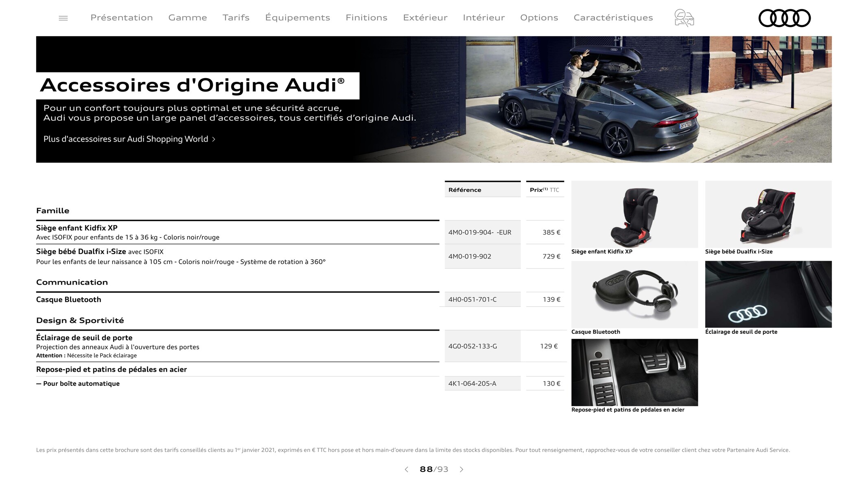Select reference 4M0-019-904- -EUR

click(x=480, y=232)
